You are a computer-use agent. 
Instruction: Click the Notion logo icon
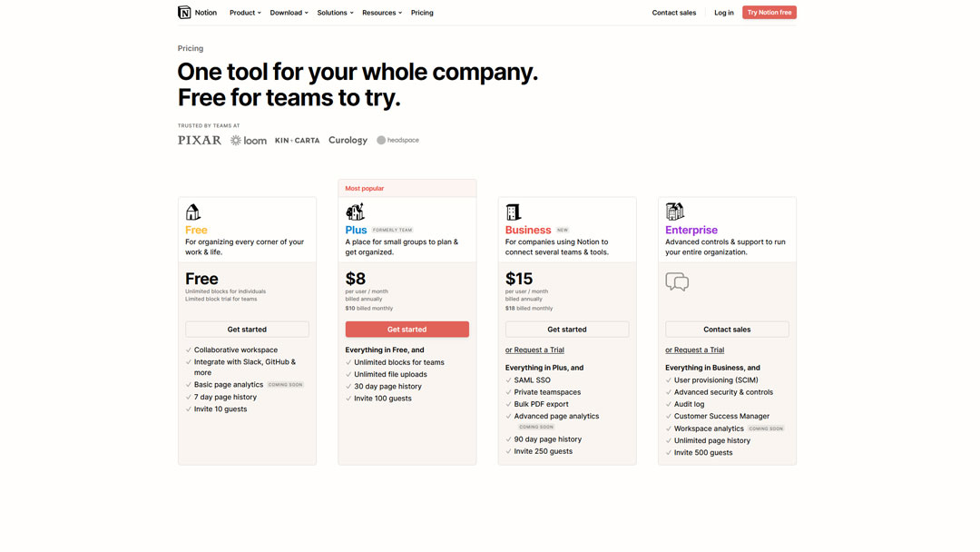(184, 13)
